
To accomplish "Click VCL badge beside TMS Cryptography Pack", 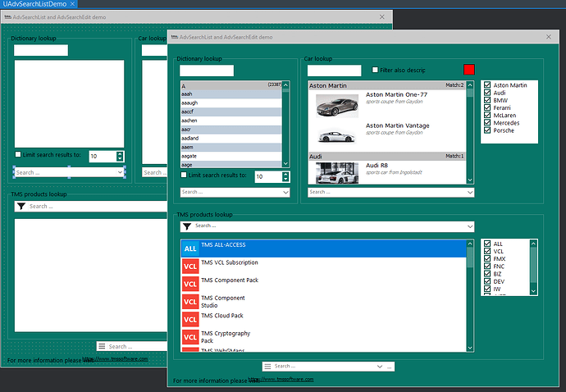I will 190,337.
